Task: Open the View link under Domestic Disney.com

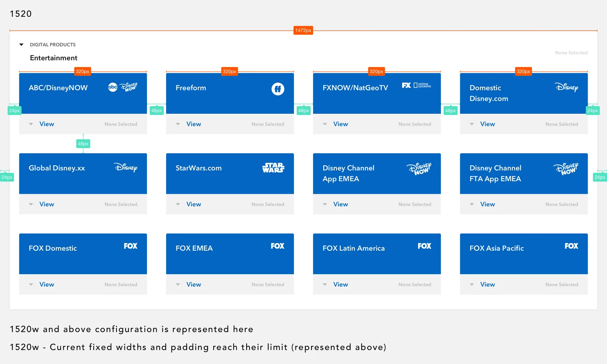Action: (x=487, y=124)
